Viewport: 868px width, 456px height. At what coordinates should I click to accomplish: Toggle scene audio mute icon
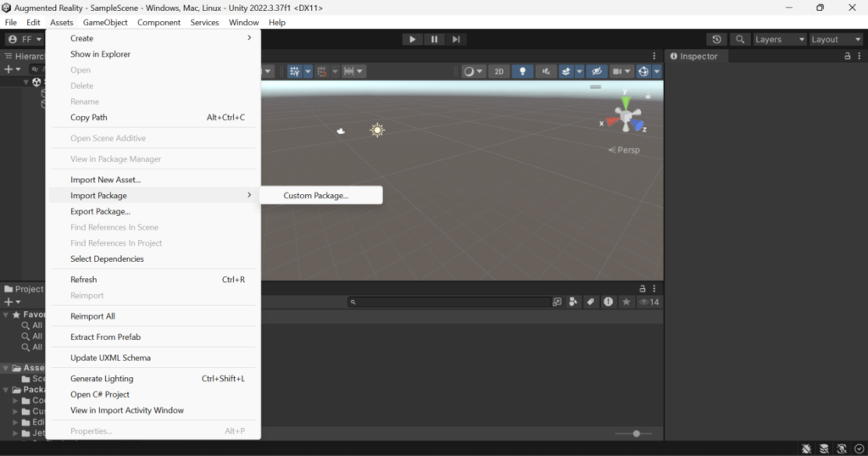546,71
